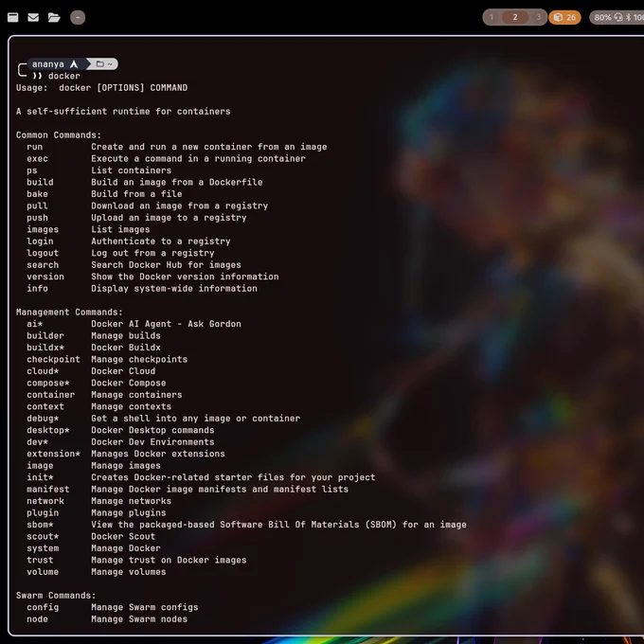Click the 'scout*' Docker Scout row
This screenshot has height=644, width=644.
91,537
